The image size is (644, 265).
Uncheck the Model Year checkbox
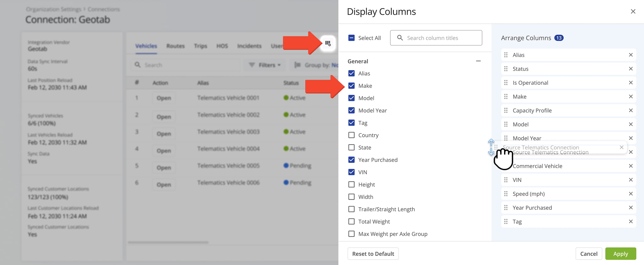[352, 111]
